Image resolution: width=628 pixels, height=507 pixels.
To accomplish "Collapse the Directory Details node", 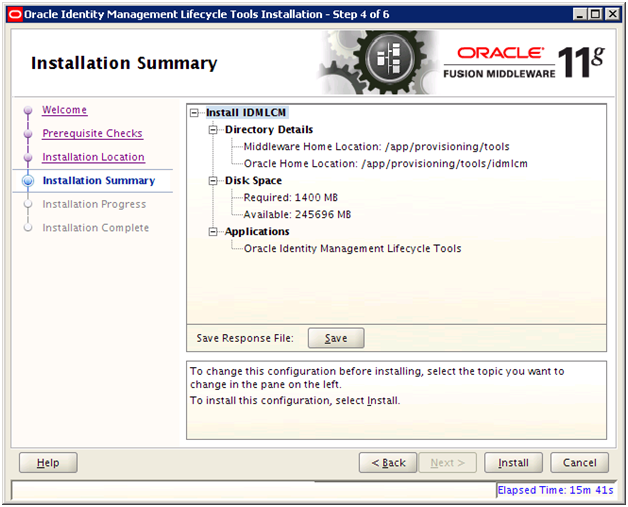I will point(213,130).
